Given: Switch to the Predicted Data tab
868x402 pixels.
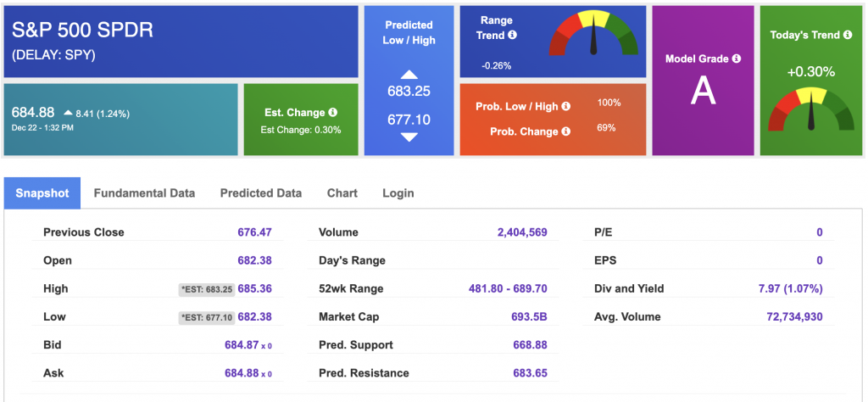Looking at the screenshot, I should click(261, 193).
